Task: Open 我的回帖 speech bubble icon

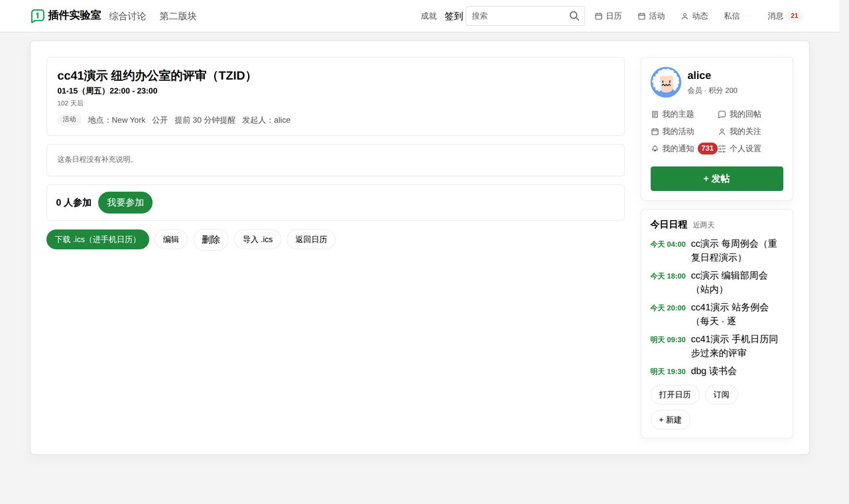Action: point(722,114)
